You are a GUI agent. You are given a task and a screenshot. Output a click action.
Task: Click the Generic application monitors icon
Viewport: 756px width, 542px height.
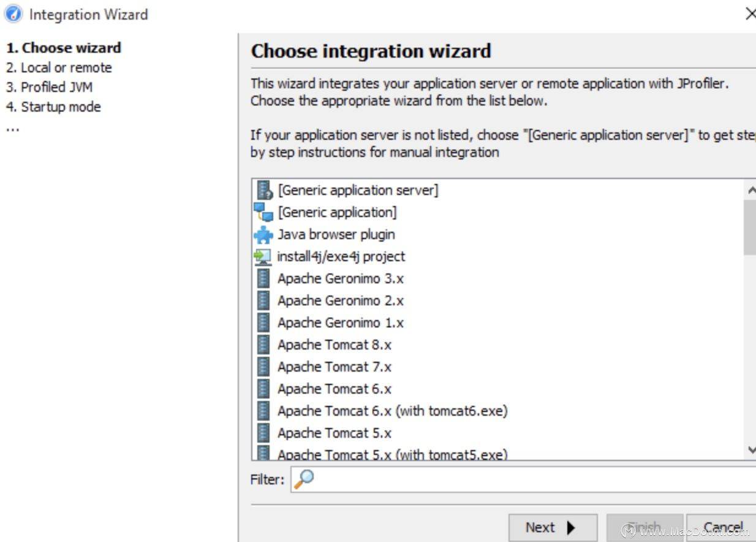pyautogui.click(x=263, y=212)
